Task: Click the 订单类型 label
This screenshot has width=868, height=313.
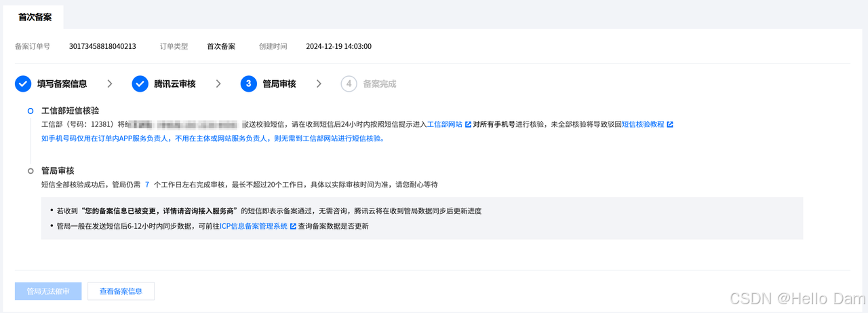Action: (x=174, y=47)
